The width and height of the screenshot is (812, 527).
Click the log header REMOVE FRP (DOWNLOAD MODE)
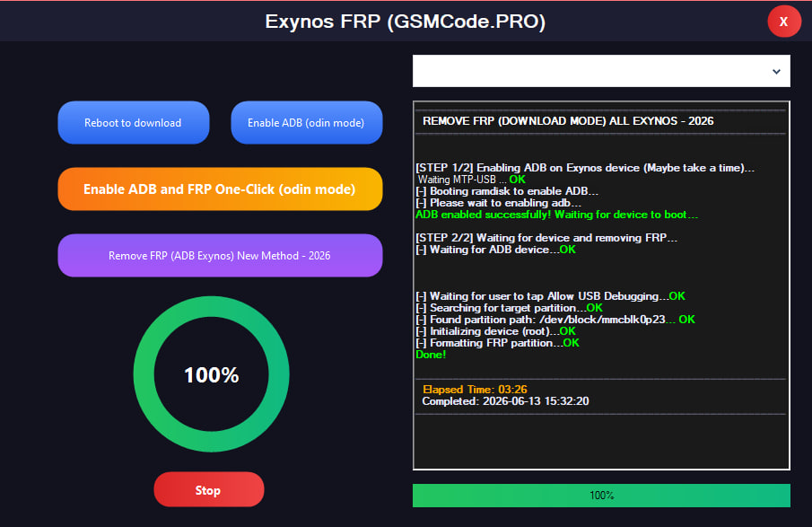(568, 121)
